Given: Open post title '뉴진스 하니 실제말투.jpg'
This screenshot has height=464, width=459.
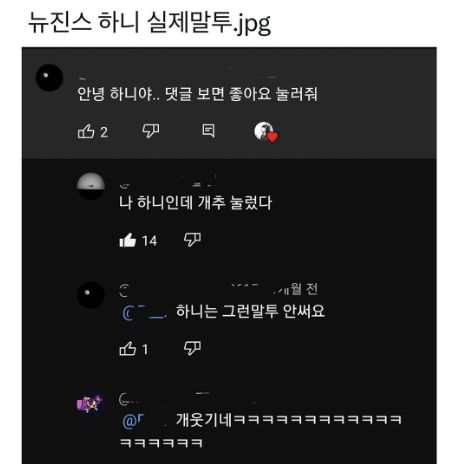Looking at the screenshot, I should pos(149,23).
